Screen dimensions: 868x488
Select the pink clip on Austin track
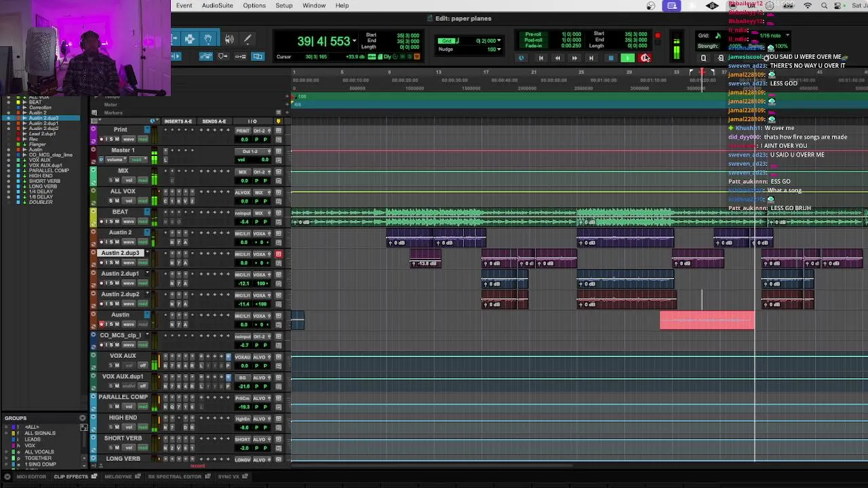click(x=707, y=321)
